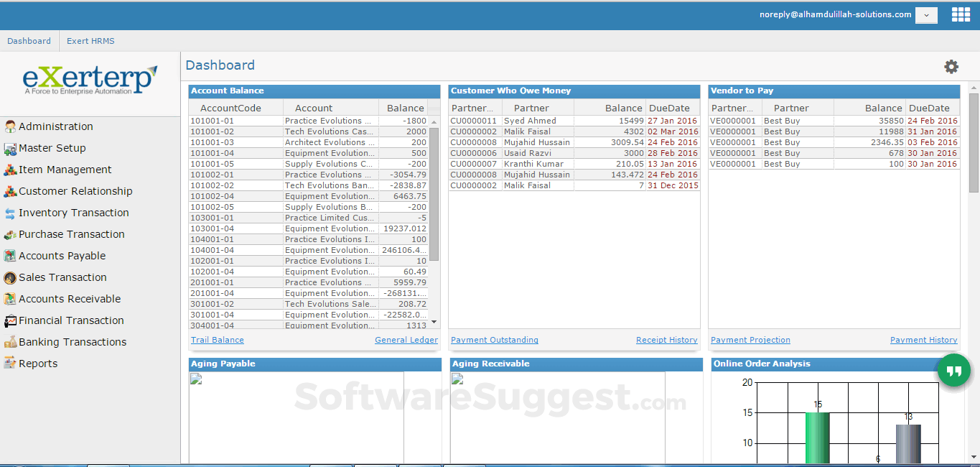The width and height of the screenshot is (980, 467).
Task: Open the Payment Outstanding link
Action: [495, 340]
